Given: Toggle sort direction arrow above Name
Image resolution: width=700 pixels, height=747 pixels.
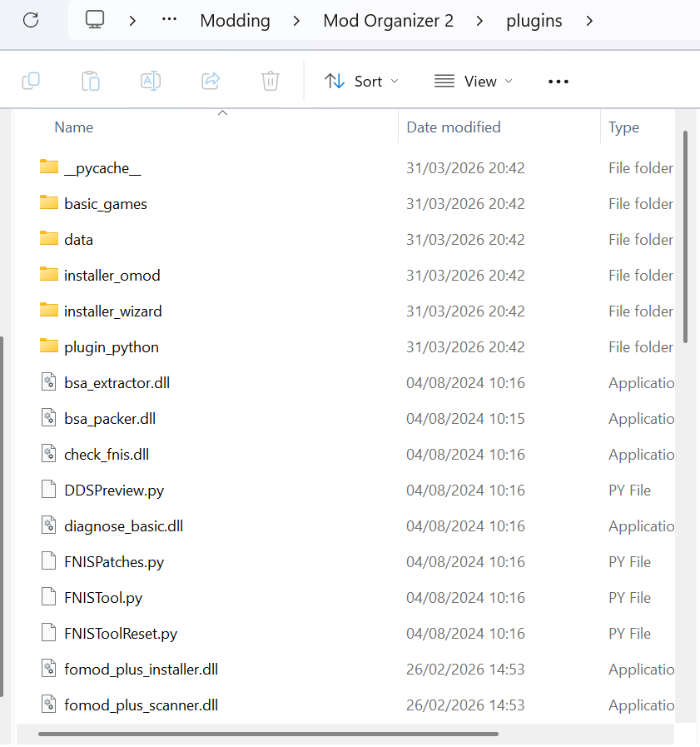Looking at the screenshot, I should (x=222, y=113).
